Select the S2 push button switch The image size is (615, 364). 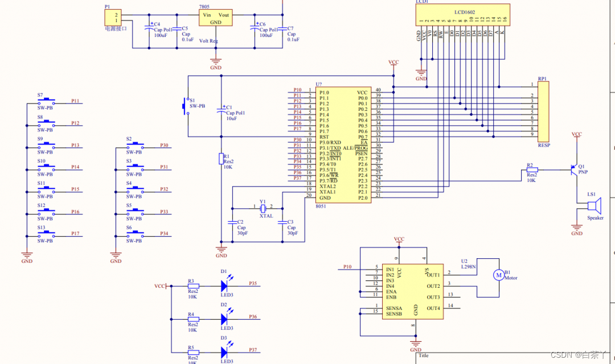click(x=136, y=146)
